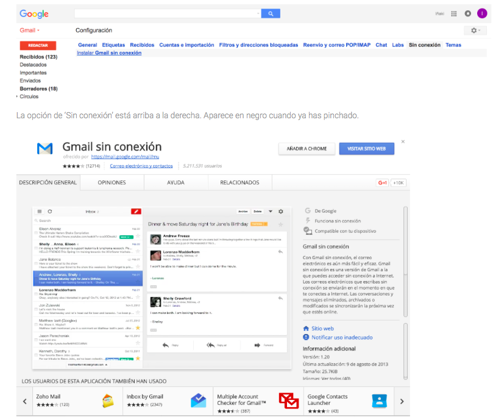The image size is (504, 420).
Task: Click the settings gear in the email preview
Action: [x=280, y=211]
